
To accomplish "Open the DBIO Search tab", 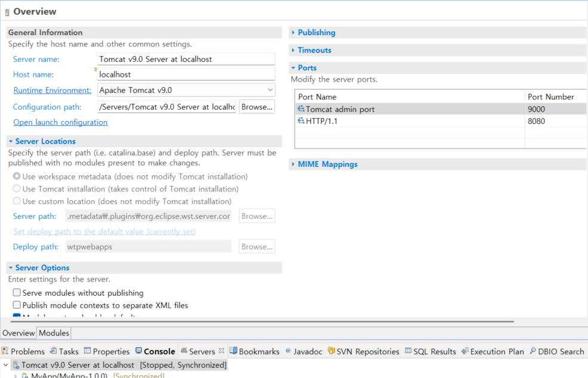I will click(x=557, y=351).
